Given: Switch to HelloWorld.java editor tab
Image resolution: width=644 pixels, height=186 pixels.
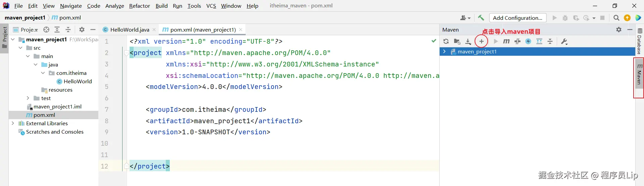Looking at the screenshot, I should tap(129, 30).
